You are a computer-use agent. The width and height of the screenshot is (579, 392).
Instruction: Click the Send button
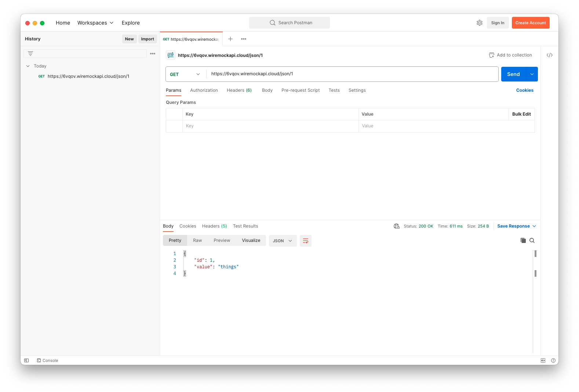click(x=514, y=74)
